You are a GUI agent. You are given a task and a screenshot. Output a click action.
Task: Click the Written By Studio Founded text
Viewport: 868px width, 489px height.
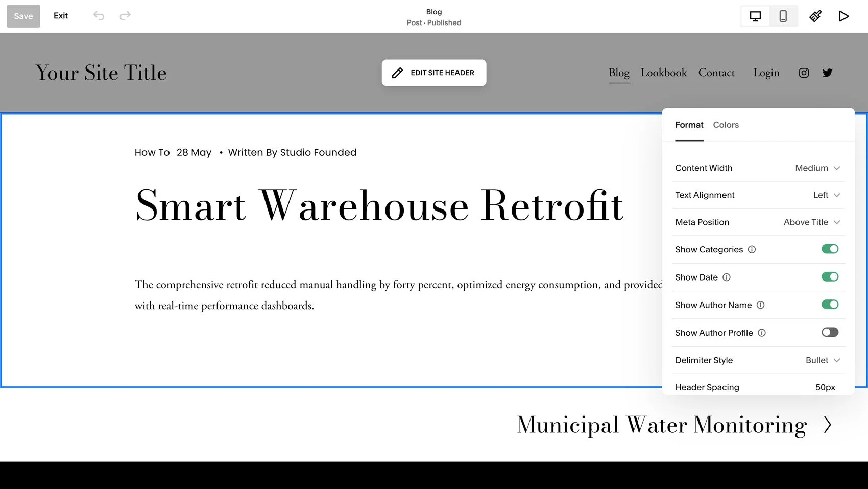click(293, 153)
